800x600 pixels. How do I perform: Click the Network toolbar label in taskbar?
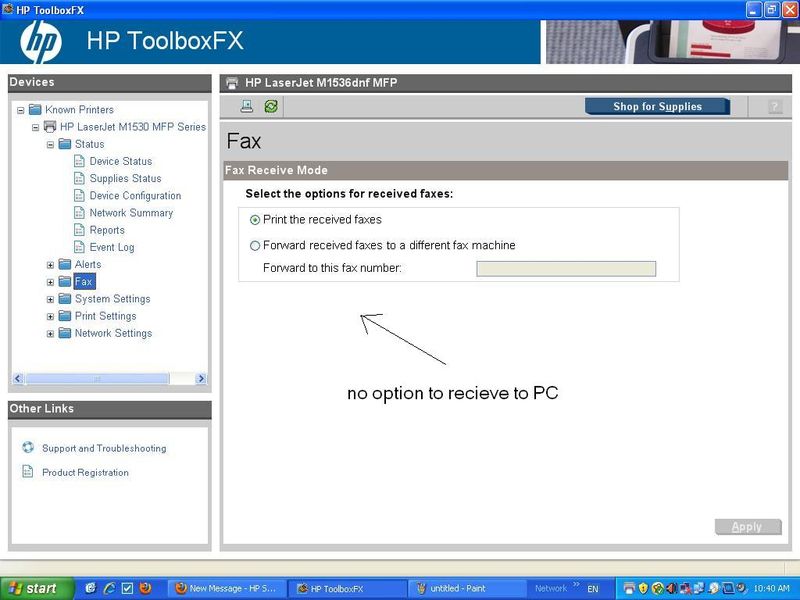pos(551,588)
